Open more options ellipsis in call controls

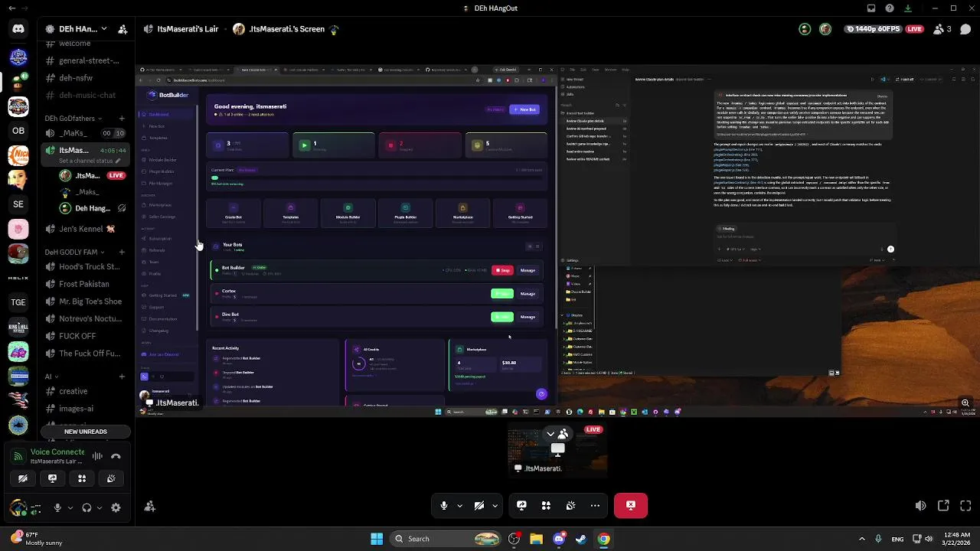595,505
